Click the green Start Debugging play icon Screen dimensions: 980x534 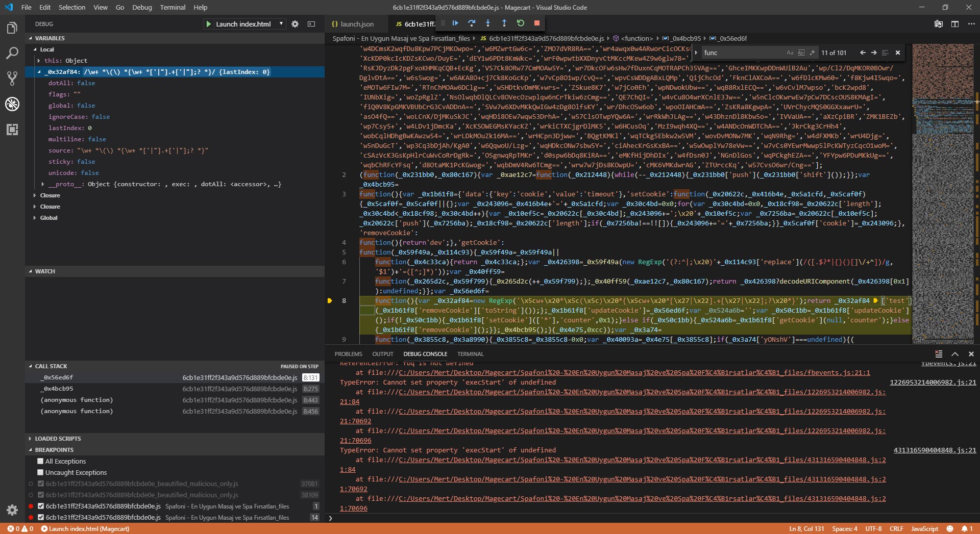click(208, 24)
